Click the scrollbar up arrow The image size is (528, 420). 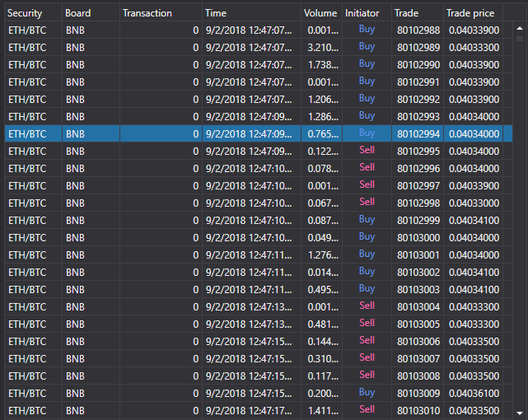(x=520, y=29)
